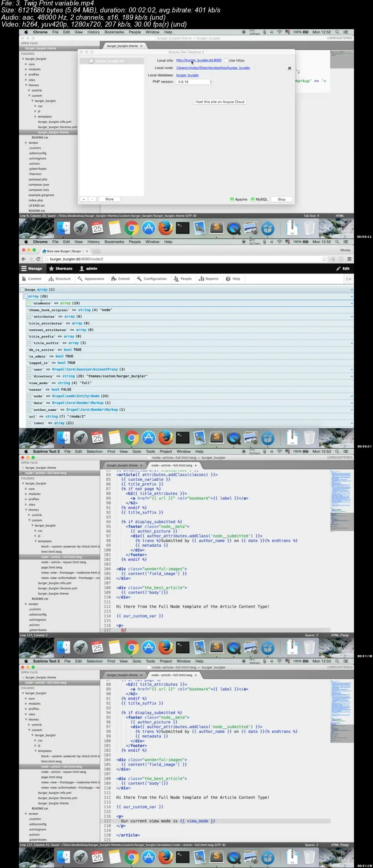Click 'Host this site on Acquia Cloud'
Screen dimensions: 373x868
pyautogui.click(x=220, y=102)
